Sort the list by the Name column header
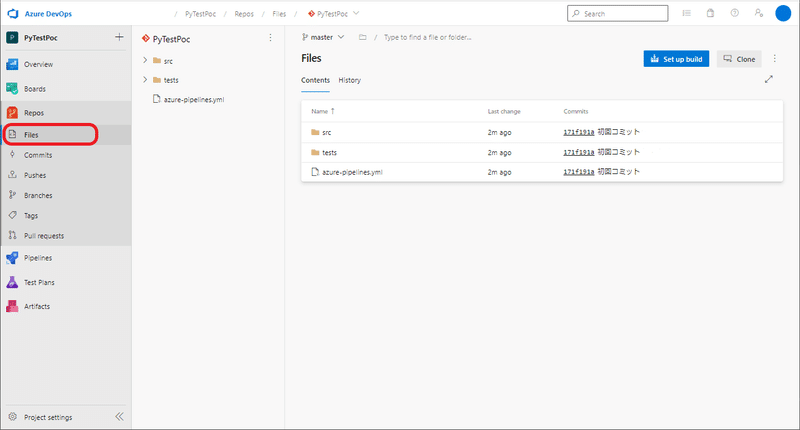Image resolution: width=800 pixels, height=430 pixels. tap(323, 111)
